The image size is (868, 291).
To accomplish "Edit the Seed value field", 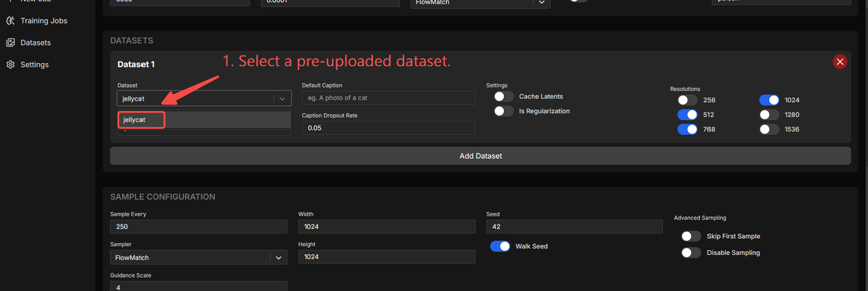I will (x=574, y=227).
